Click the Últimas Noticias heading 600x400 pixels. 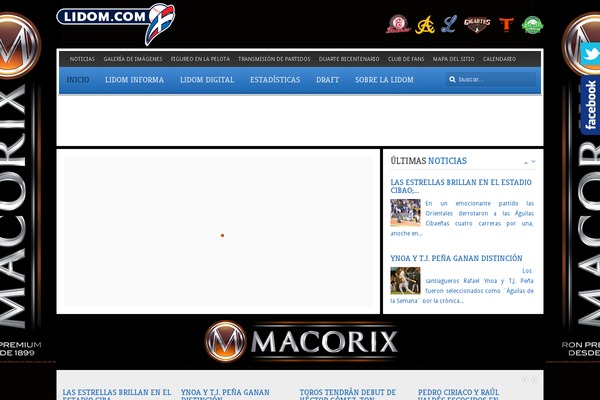[x=429, y=161]
